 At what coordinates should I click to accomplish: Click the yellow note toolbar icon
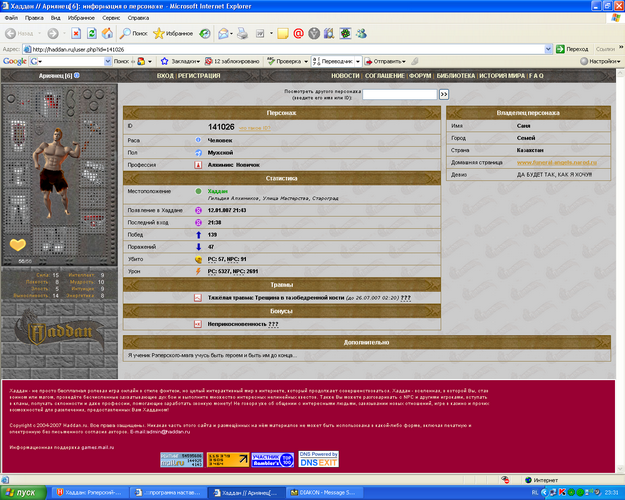point(283,33)
